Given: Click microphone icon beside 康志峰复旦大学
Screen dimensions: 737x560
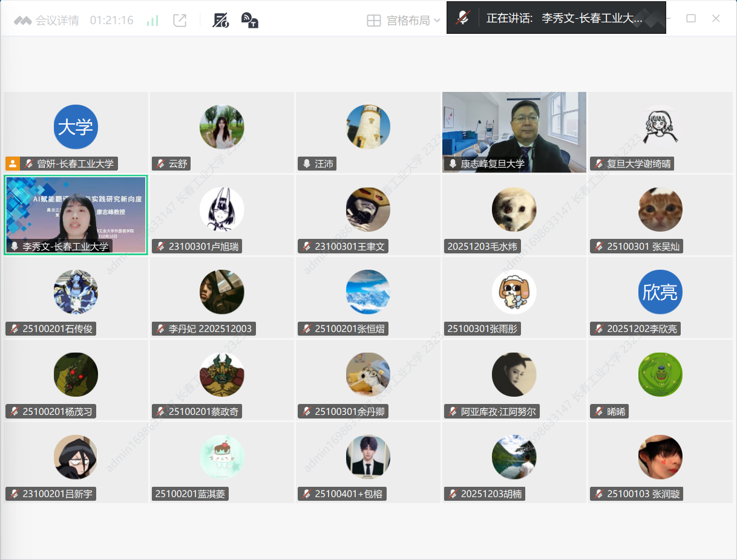Looking at the screenshot, I should pos(453,164).
